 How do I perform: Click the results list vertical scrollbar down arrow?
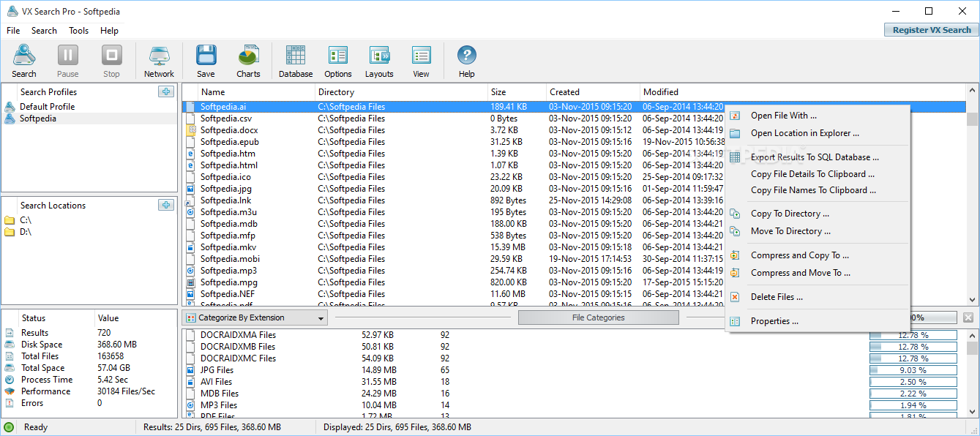pos(973,300)
